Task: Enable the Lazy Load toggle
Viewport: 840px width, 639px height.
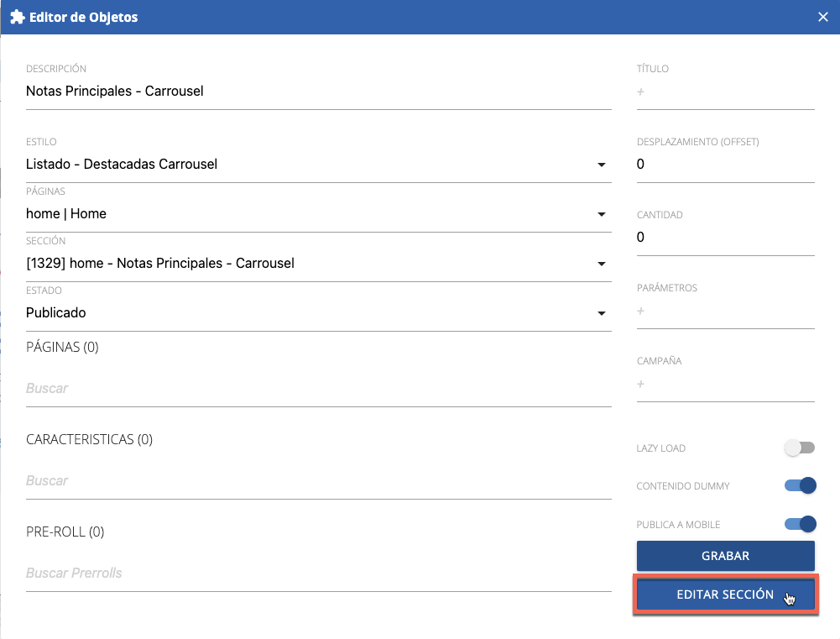Action: tap(799, 448)
